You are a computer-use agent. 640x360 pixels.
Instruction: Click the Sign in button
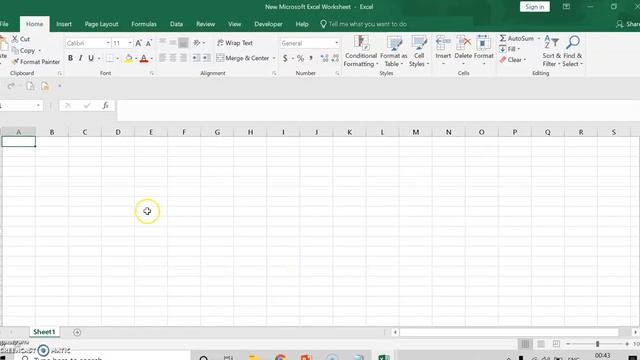pyautogui.click(x=535, y=7)
